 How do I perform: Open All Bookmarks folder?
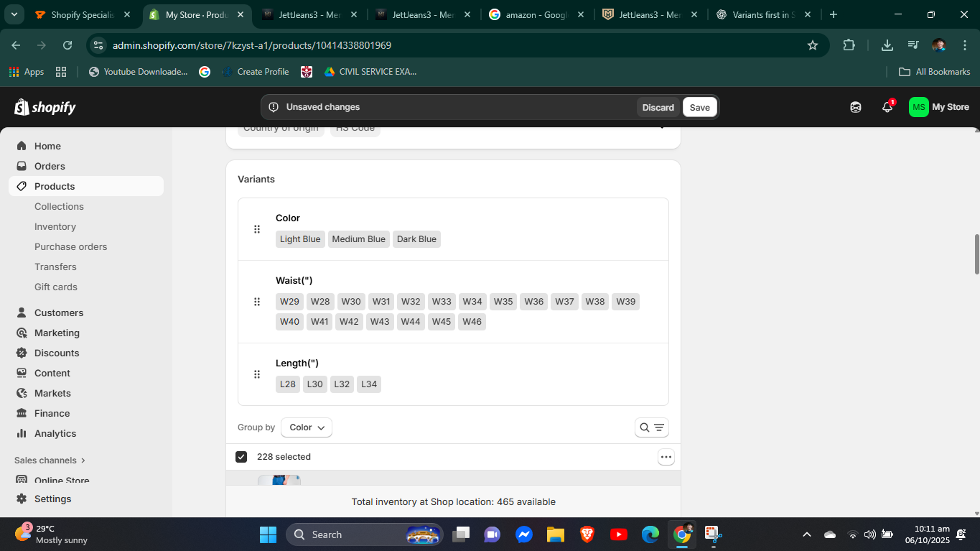(935, 72)
